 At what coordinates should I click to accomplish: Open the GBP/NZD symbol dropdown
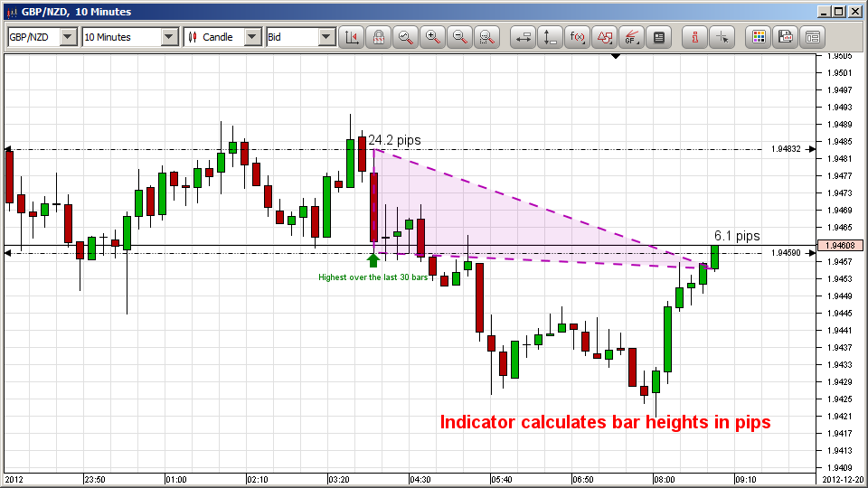[x=68, y=37]
